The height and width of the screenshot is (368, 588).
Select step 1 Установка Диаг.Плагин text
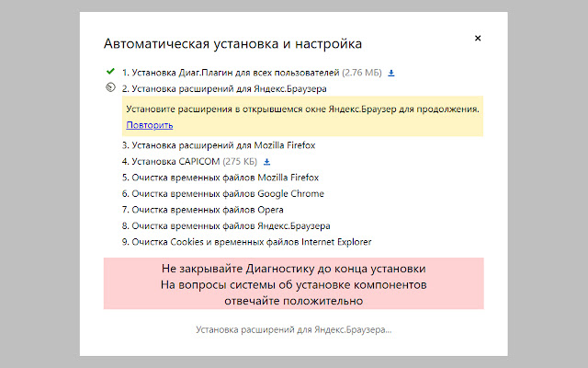tap(231, 73)
